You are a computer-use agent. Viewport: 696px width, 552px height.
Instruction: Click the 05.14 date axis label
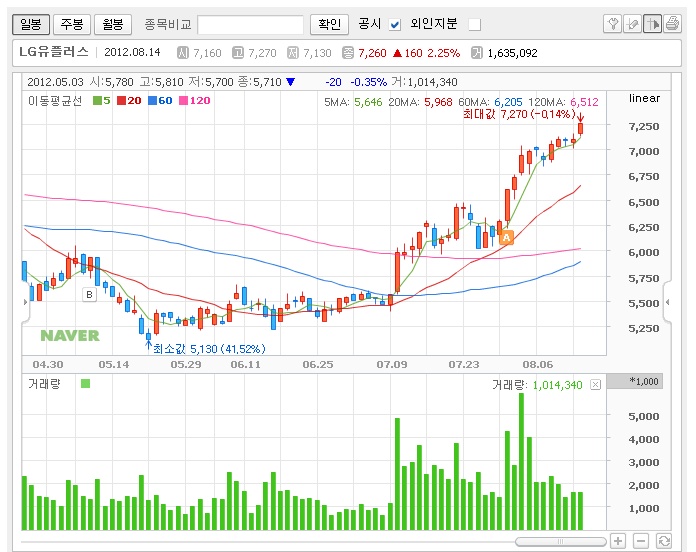pos(114,365)
